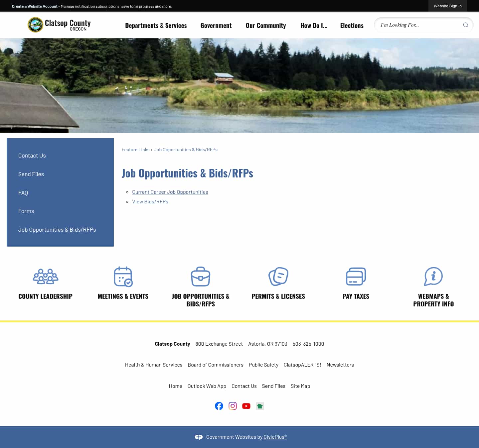Select Contact Us in the sidebar
479x448 pixels.
(x=32, y=156)
